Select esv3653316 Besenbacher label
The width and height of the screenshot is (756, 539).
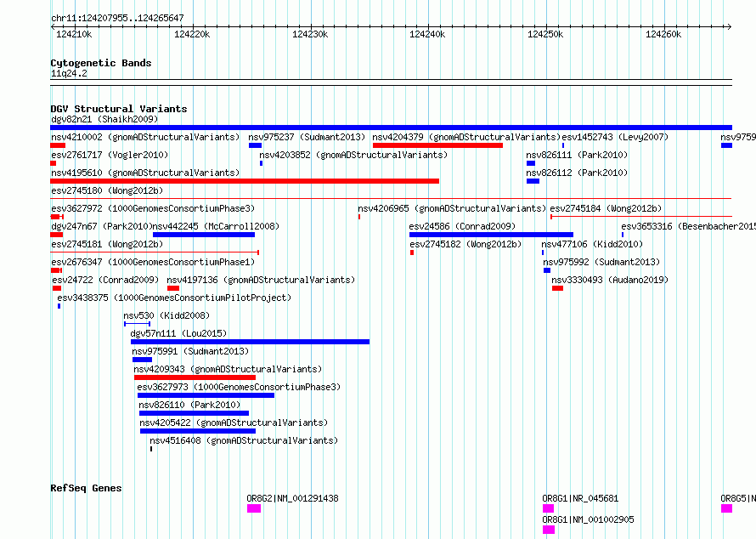coord(689,226)
